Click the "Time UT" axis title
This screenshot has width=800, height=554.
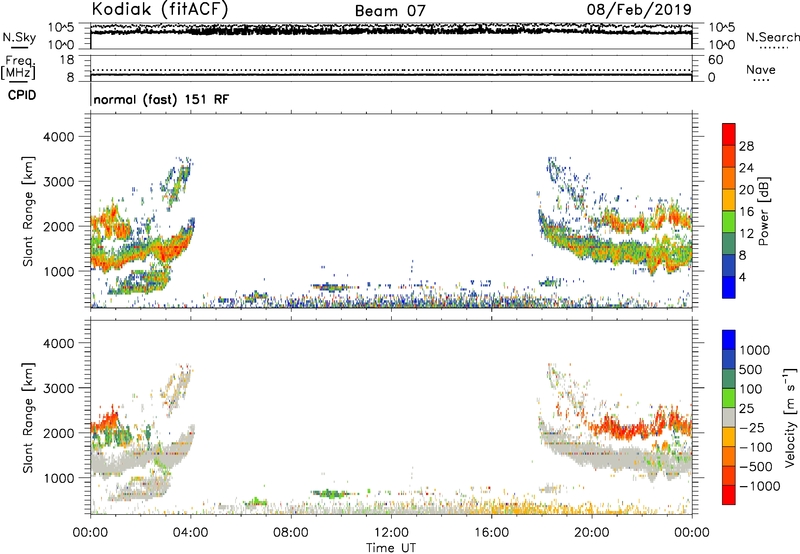point(391,547)
